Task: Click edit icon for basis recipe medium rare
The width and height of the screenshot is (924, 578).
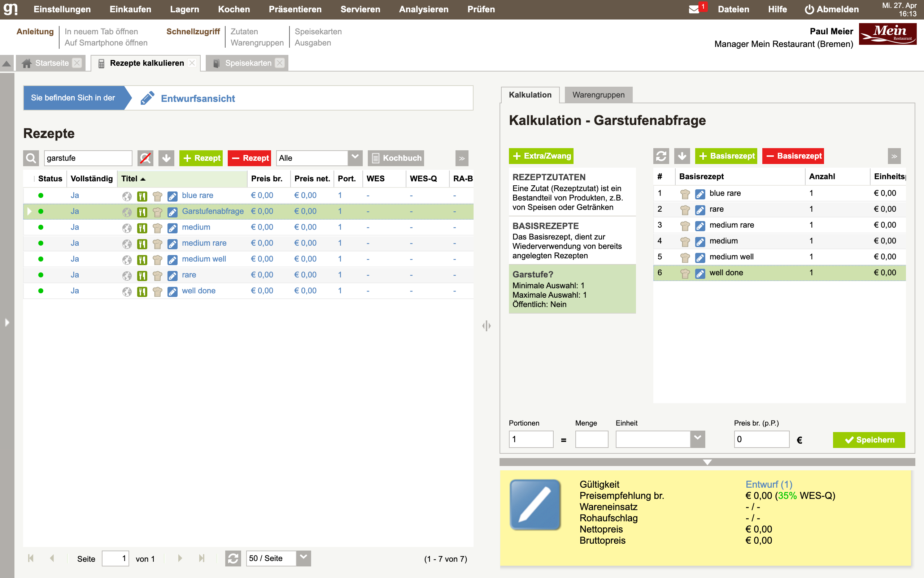Action: [700, 225]
